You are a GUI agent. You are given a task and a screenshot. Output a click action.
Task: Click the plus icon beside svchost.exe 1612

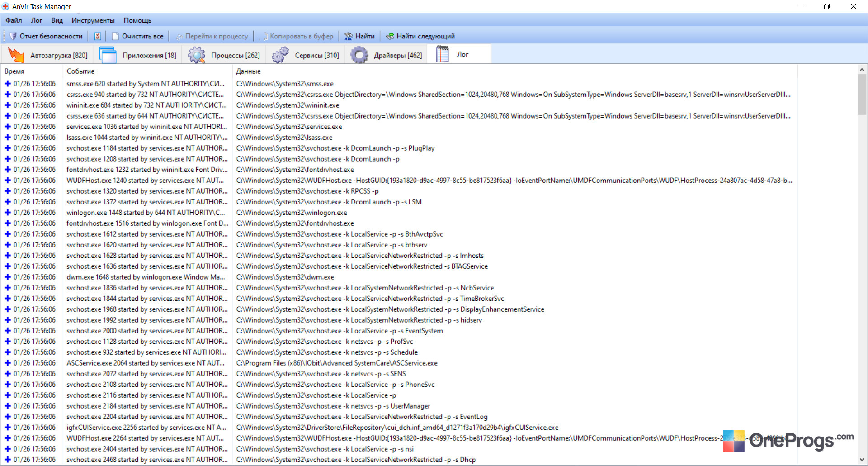coord(8,234)
